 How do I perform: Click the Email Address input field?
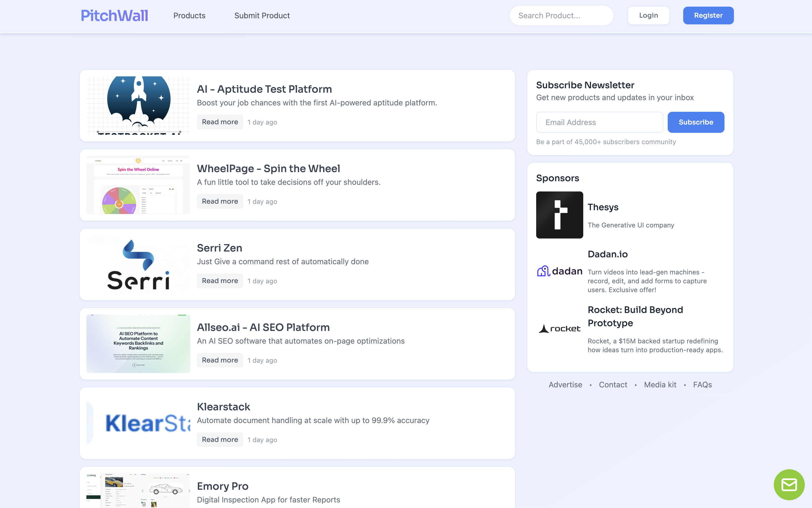599,122
